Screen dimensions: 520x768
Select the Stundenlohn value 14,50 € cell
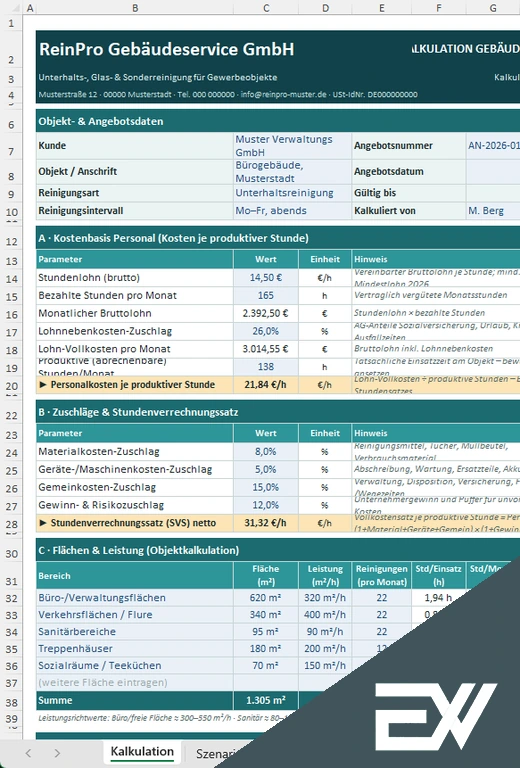point(266,278)
